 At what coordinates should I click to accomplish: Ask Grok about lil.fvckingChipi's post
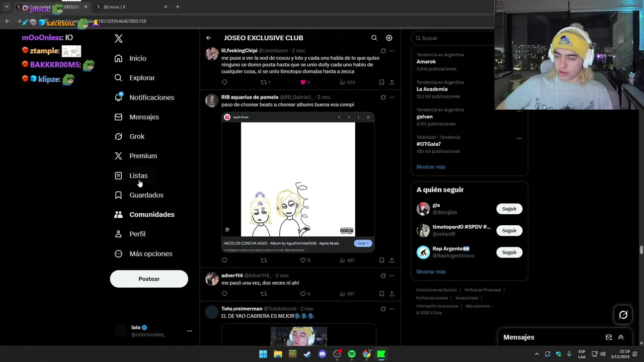point(383,51)
